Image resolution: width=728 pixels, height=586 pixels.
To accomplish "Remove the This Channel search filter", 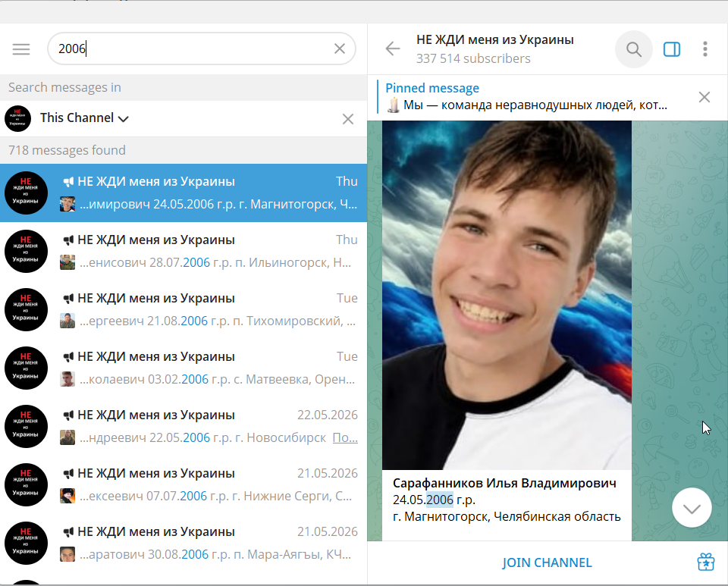I will point(348,119).
